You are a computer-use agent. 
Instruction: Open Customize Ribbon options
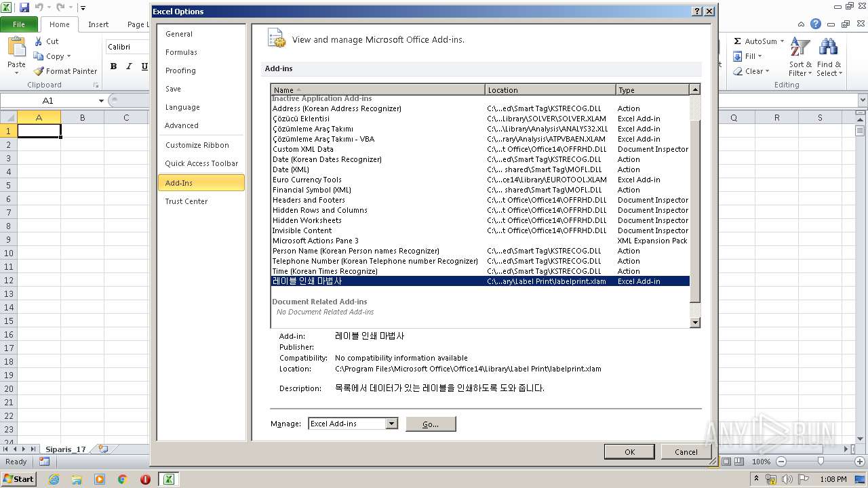pyautogui.click(x=201, y=145)
